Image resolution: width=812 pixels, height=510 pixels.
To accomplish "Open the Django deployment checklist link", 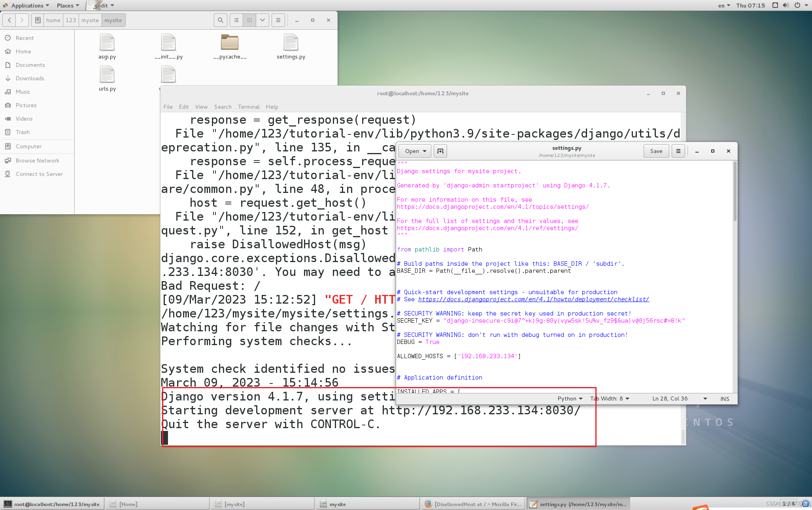I will click(533, 299).
